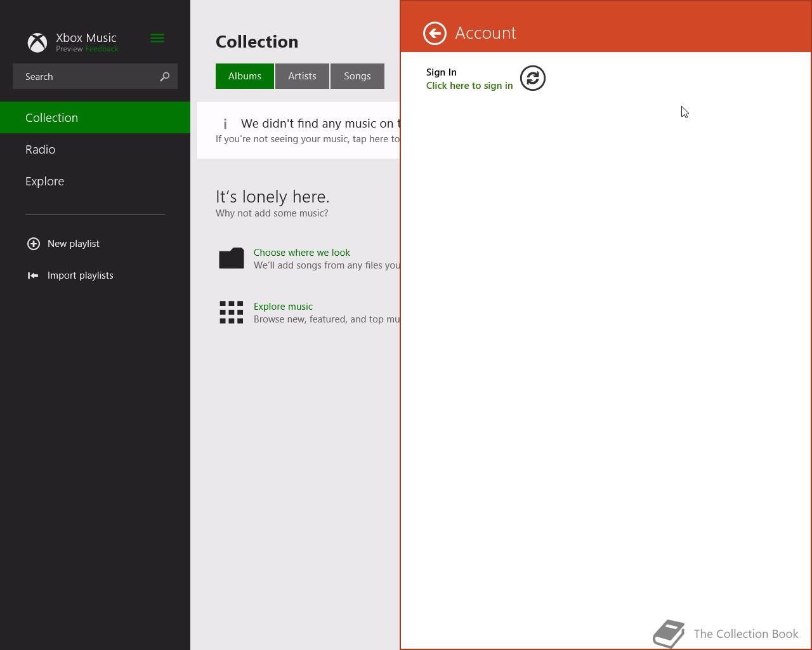Click the 'Sign In' heading text
The width and height of the screenshot is (812, 650).
[x=442, y=72]
